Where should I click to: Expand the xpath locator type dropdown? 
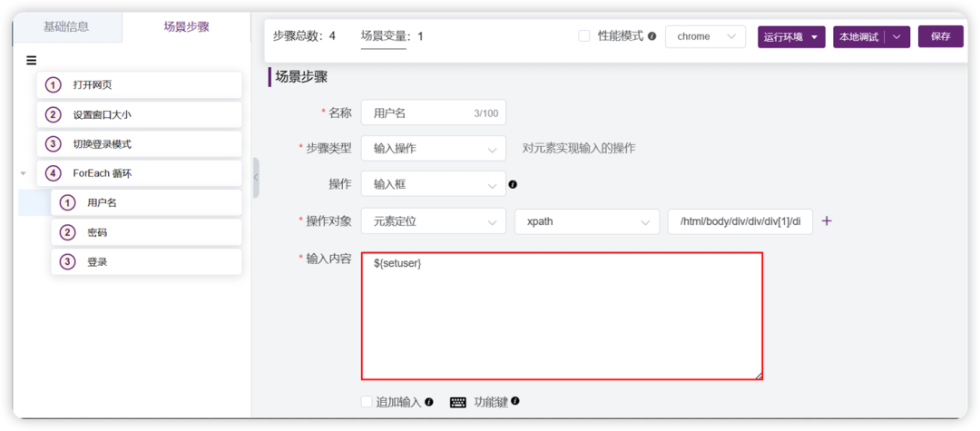tap(587, 221)
